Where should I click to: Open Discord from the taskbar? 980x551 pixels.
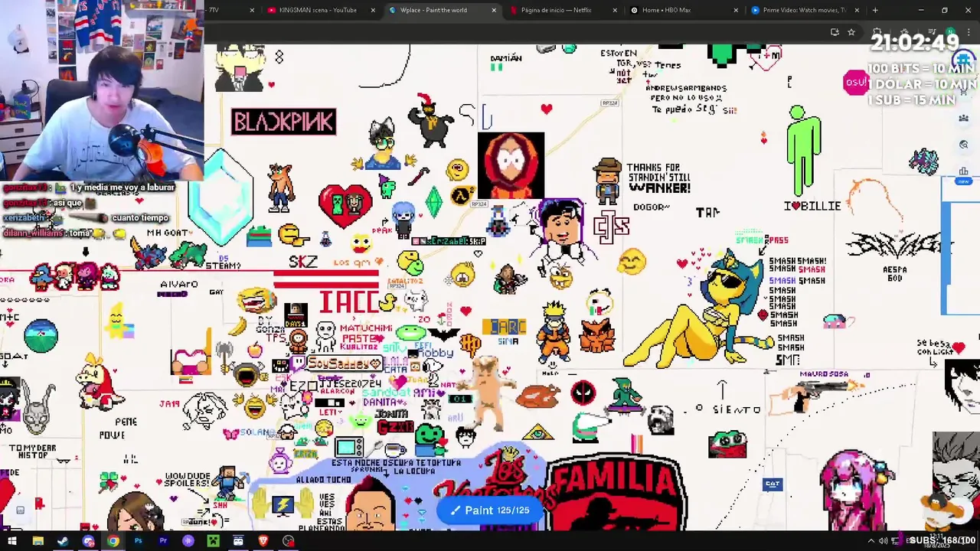pos(88,541)
